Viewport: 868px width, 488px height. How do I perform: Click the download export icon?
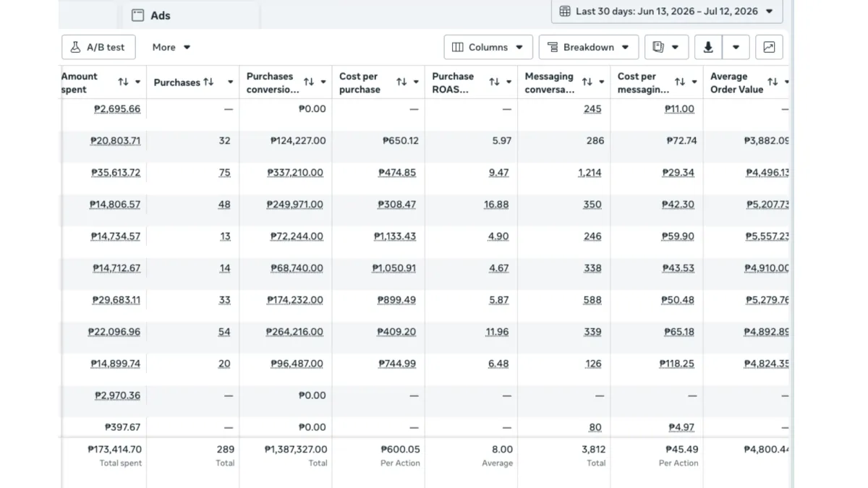coord(708,47)
